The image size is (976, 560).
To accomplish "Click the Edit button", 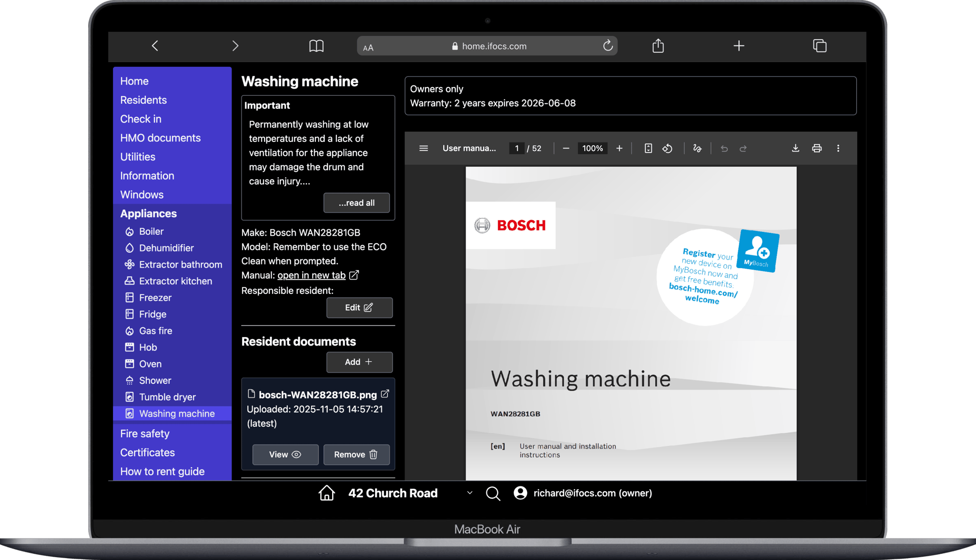I will 359,308.
